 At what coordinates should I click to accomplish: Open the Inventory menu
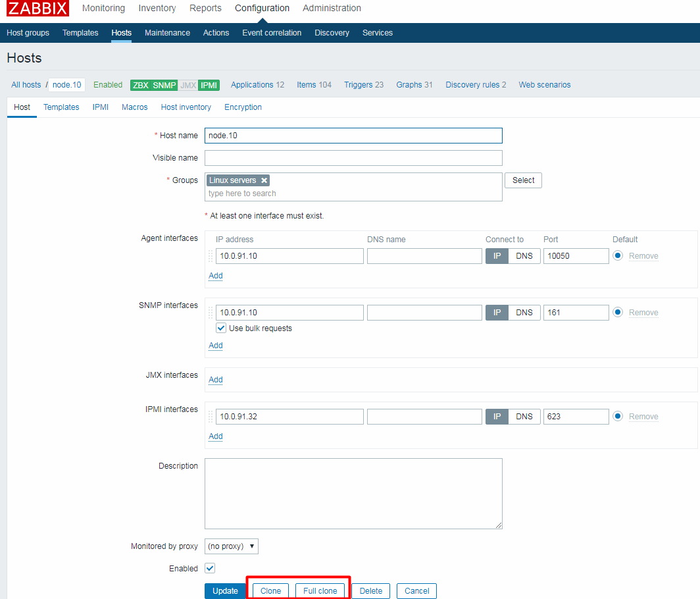click(157, 9)
